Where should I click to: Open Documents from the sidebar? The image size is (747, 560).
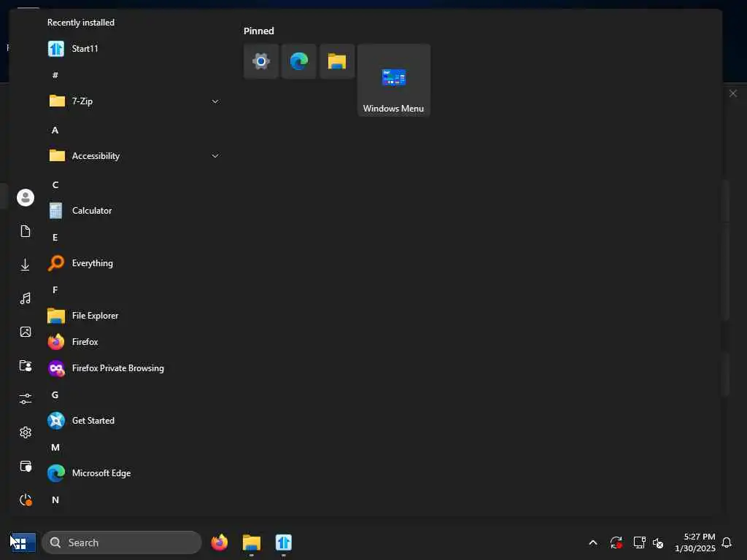tap(26, 231)
